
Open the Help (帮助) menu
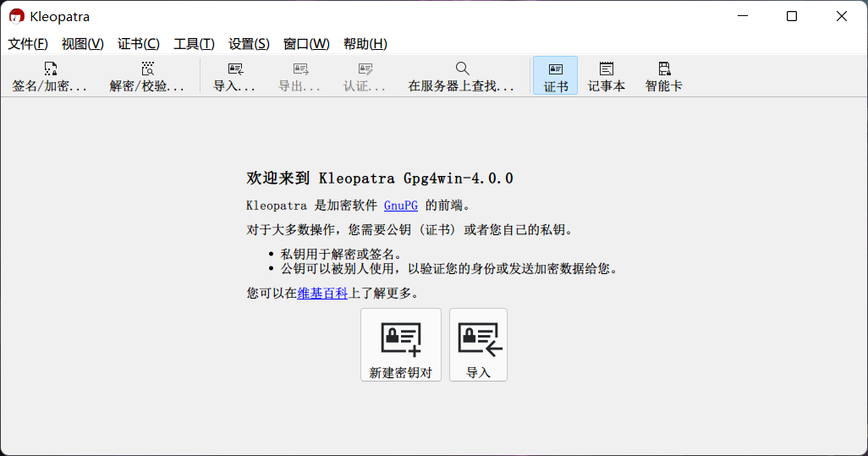tap(365, 44)
